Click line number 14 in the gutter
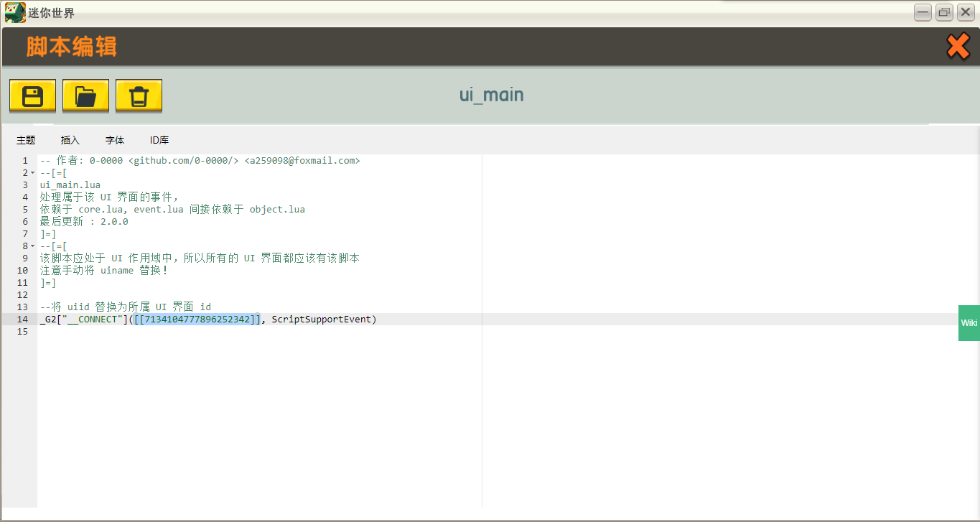This screenshot has height=522, width=980. coord(22,319)
